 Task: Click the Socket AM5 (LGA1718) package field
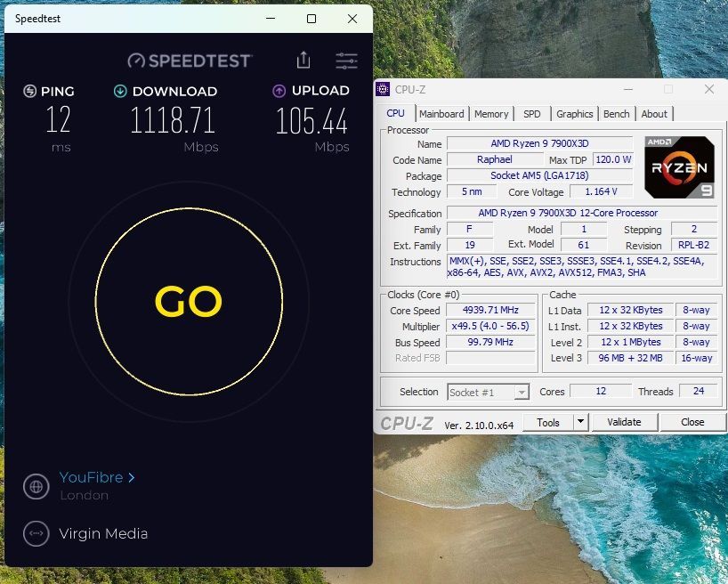pyautogui.click(x=539, y=175)
